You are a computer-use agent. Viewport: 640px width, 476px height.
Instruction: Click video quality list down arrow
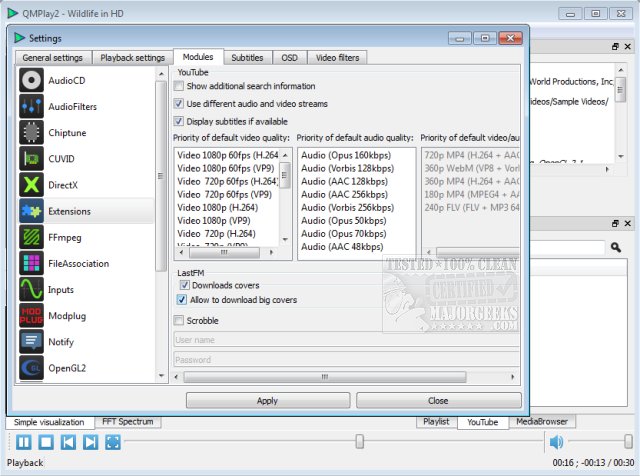click(x=285, y=240)
